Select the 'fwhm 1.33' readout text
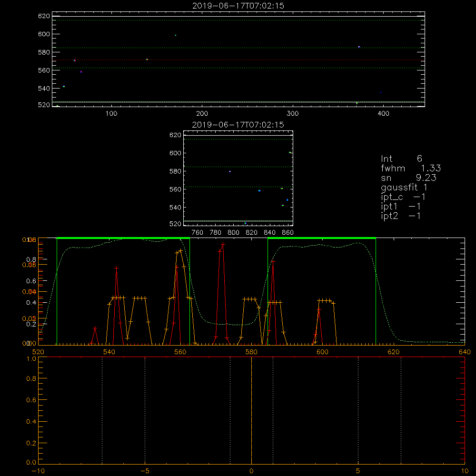476x476 pixels. [x=411, y=168]
